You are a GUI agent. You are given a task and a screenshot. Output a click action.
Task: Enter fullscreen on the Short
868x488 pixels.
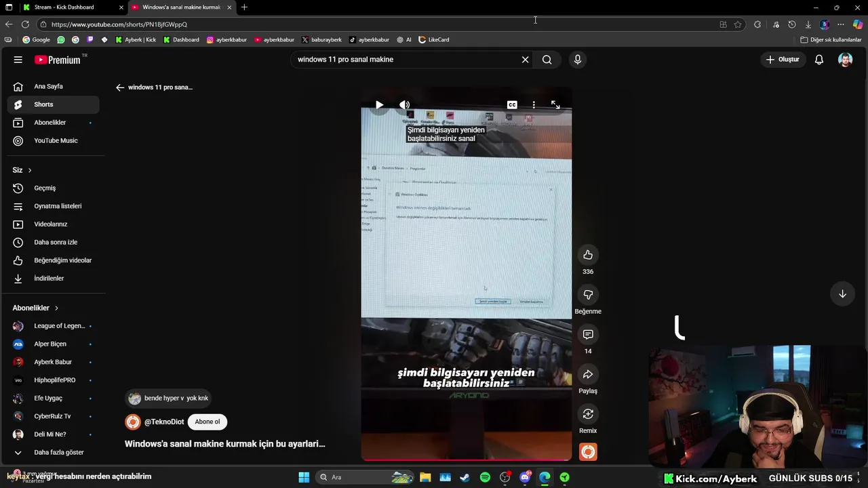(x=555, y=104)
